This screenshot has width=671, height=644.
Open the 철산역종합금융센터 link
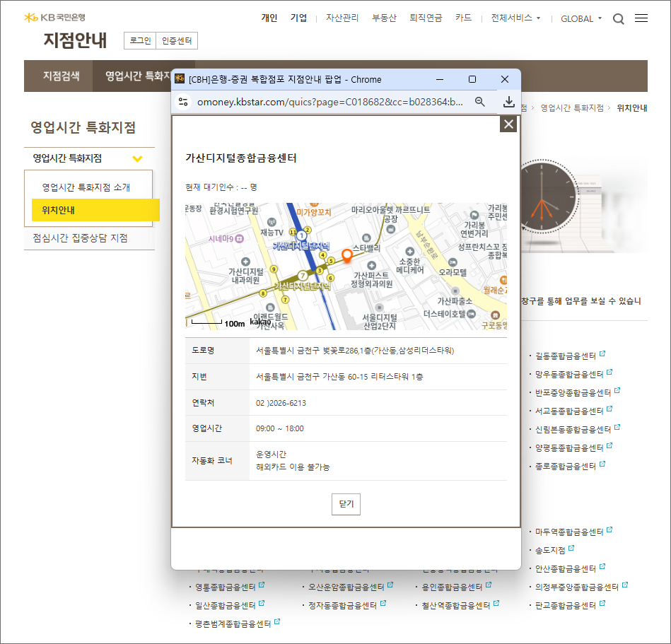456,606
